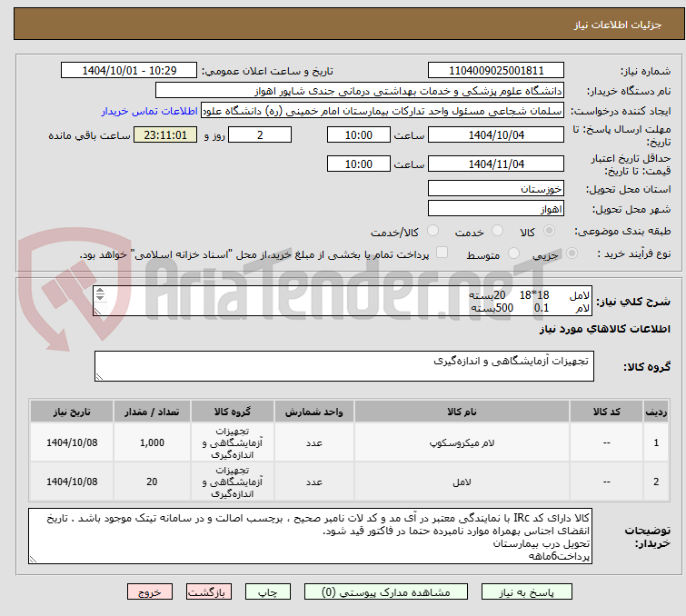Click the announcement date field 1404/10/01 - 10:29
This screenshot has width=686, height=616.
129,71
